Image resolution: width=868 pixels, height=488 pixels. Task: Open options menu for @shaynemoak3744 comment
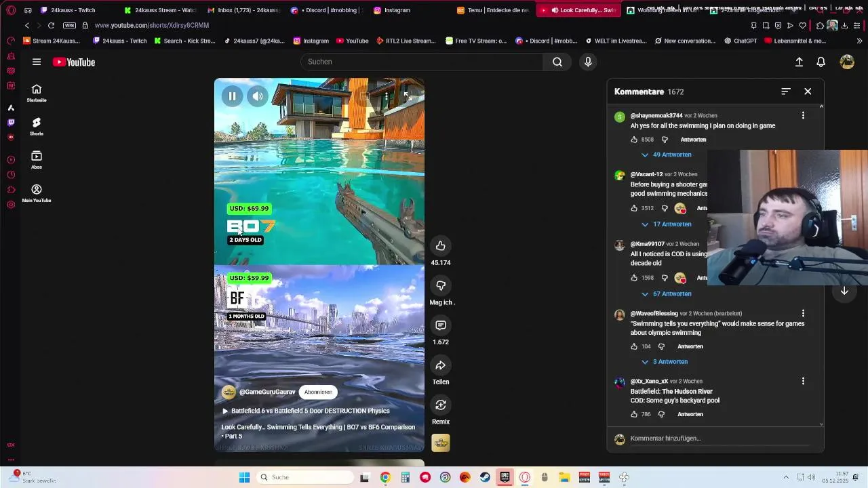coord(803,116)
